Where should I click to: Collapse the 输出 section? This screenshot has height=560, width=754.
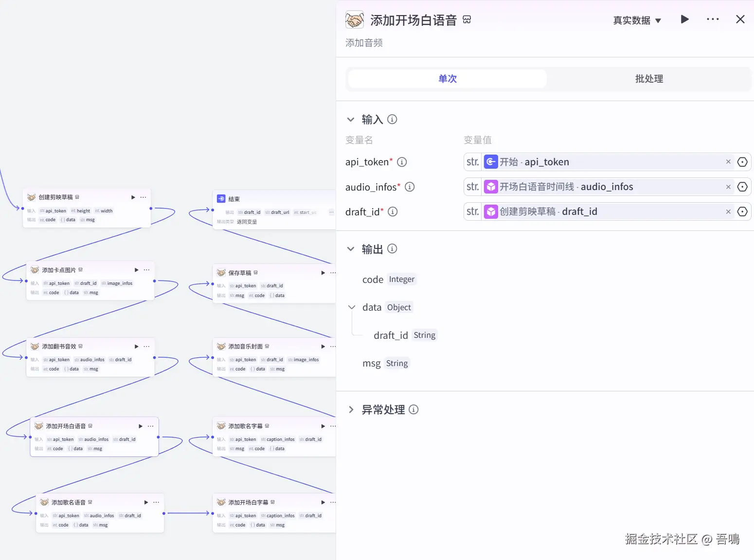pos(350,249)
